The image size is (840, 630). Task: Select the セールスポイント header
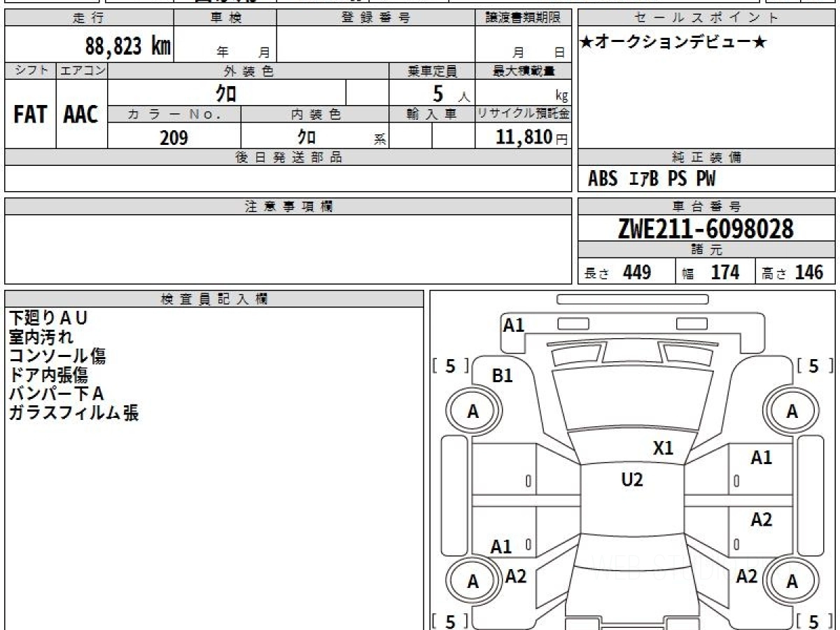point(706,18)
